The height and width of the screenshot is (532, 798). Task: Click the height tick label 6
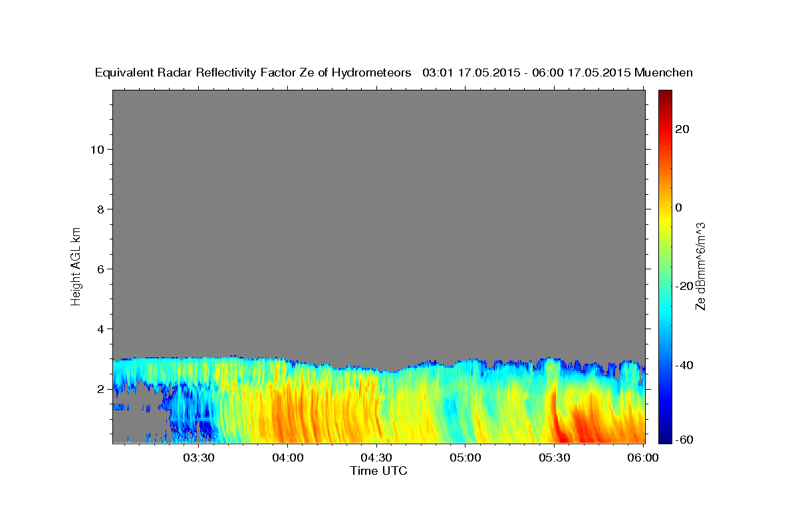[x=100, y=269]
